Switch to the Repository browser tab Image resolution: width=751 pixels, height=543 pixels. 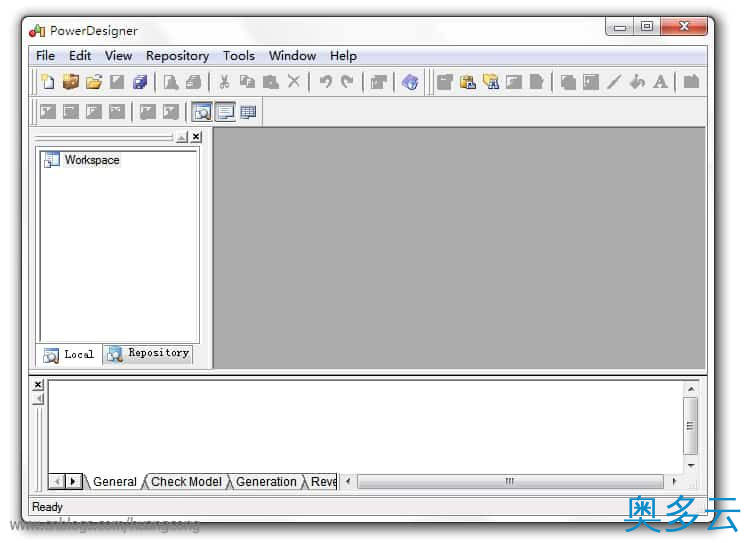point(148,354)
